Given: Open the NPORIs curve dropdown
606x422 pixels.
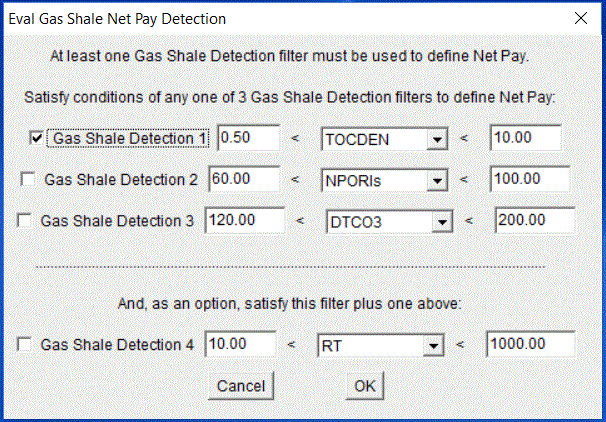Looking at the screenshot, I should pos(437,181).
